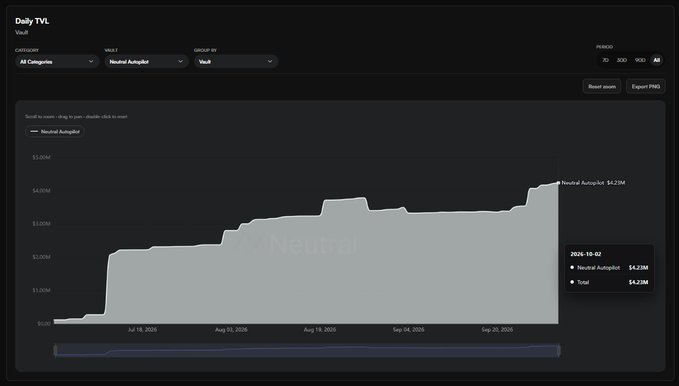
Task: Select the 30D period
Action: (621, 60)
